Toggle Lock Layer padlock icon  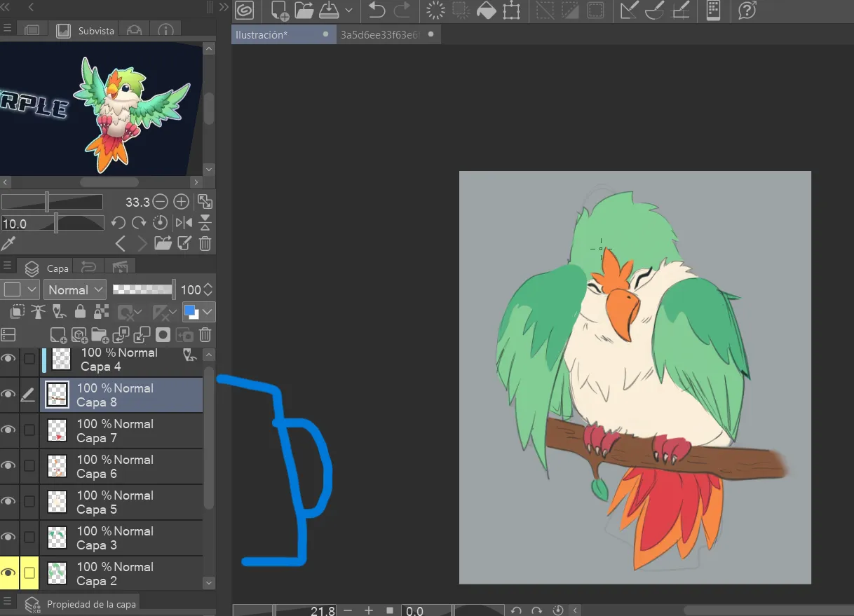(81, 312)
